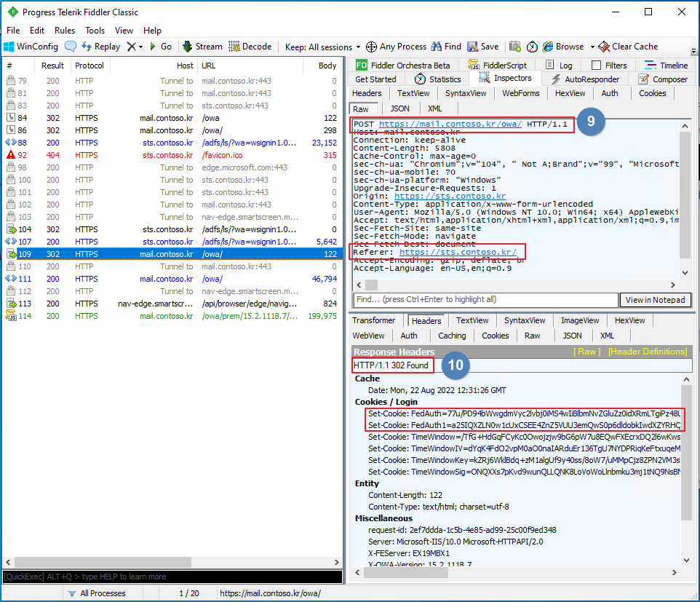Open the Timeline tab

coord(666,66)
